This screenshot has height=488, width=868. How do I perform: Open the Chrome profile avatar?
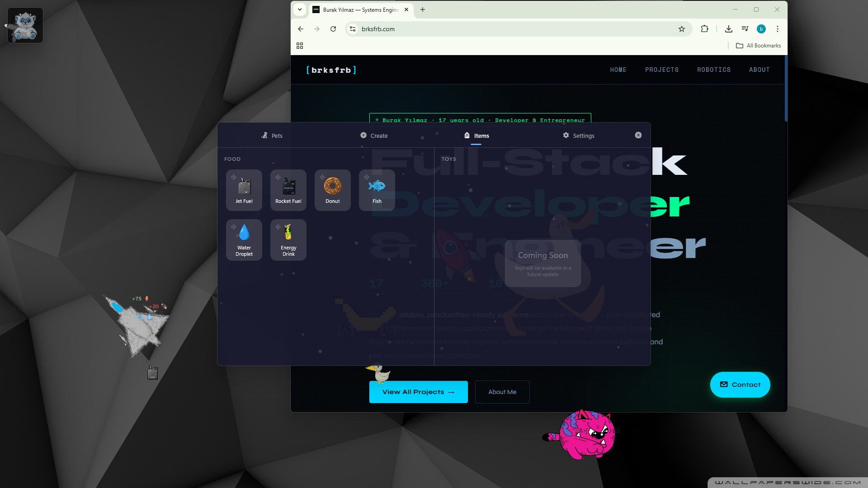point(761,29)
